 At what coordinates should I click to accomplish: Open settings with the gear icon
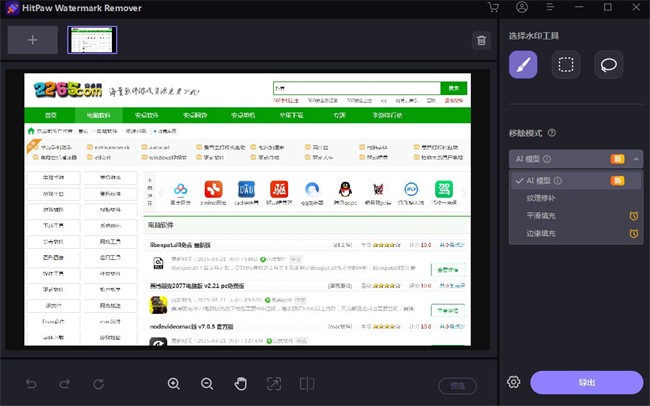[x=514, y=382]
